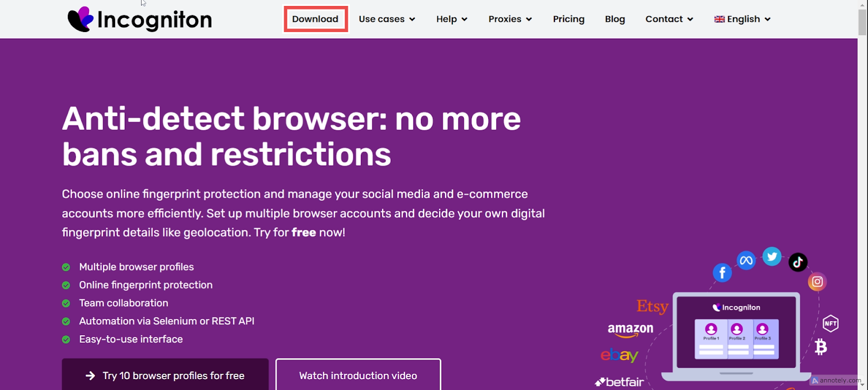The width and height of the screenshot is (868, 390).
Task: Click the green check next to Team collaboration
Action: click(66, 303)
